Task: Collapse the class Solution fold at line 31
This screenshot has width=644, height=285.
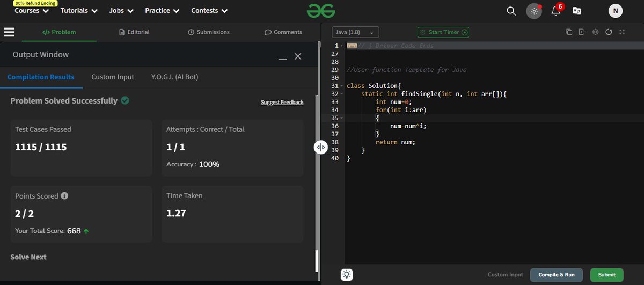Action: coord(342,86)
